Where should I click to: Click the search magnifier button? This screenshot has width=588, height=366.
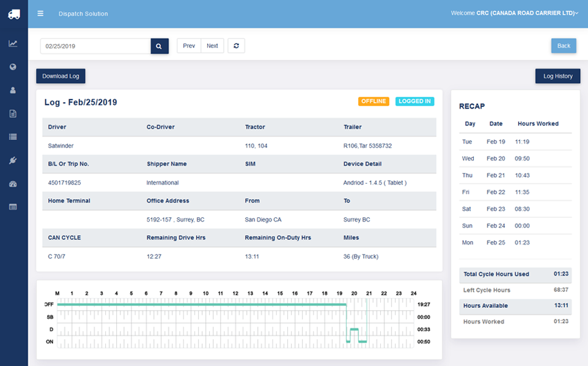tap(159, 46)
